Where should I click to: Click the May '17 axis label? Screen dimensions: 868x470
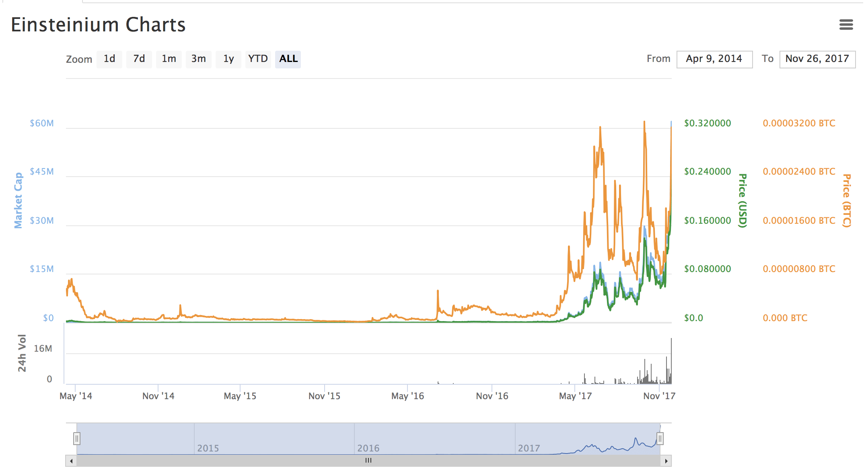575,396
